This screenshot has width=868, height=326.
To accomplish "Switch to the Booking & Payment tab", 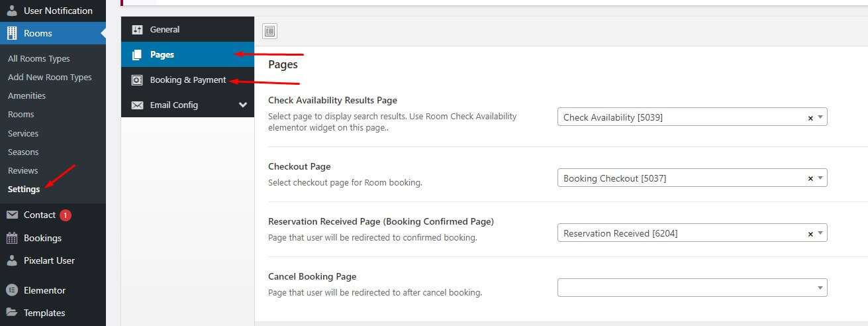I will tap(187, 80).
